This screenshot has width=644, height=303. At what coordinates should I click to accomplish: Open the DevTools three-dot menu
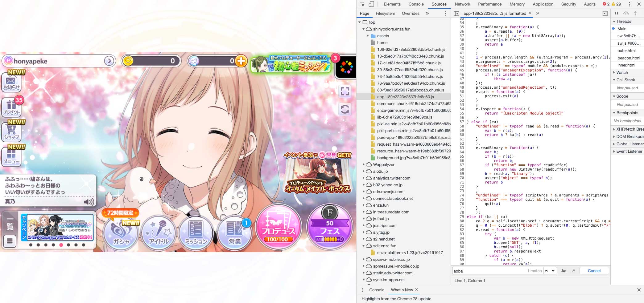click(630, 4)
